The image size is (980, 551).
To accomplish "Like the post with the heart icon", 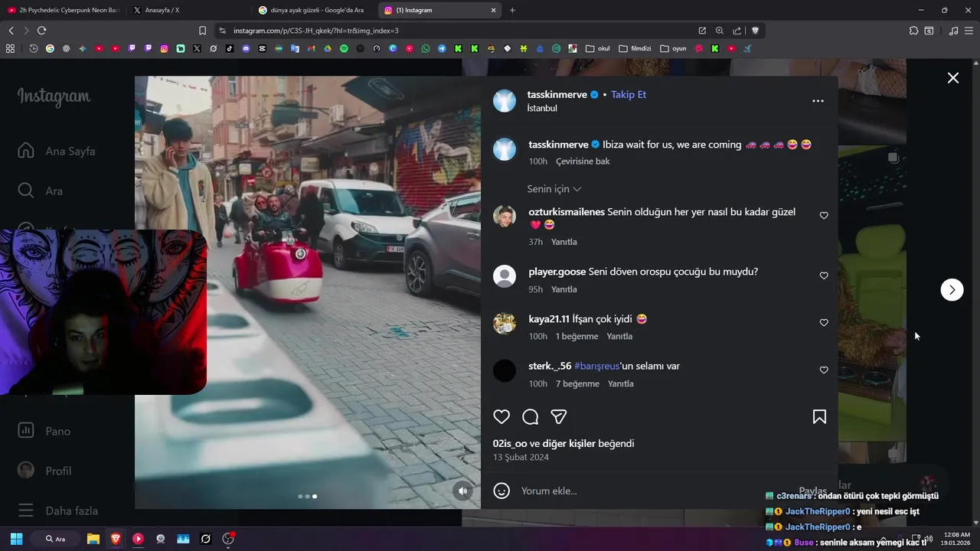I will point(501,417).
